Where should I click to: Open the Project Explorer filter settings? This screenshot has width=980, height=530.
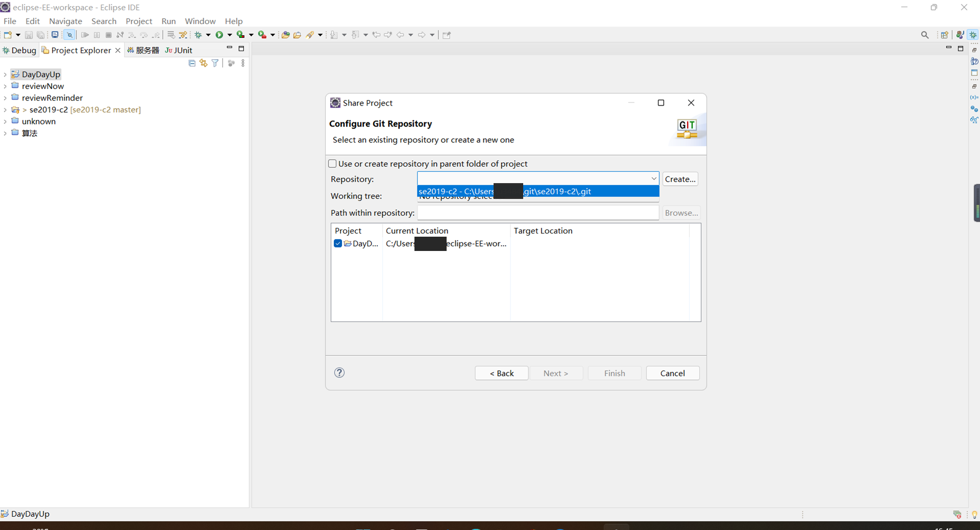[215, 63]
